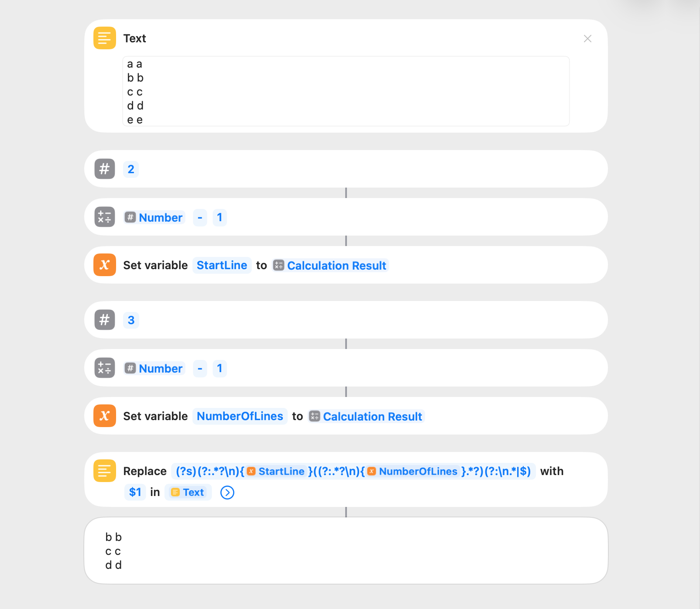Click the first Calculate action icon

(105, 217)
